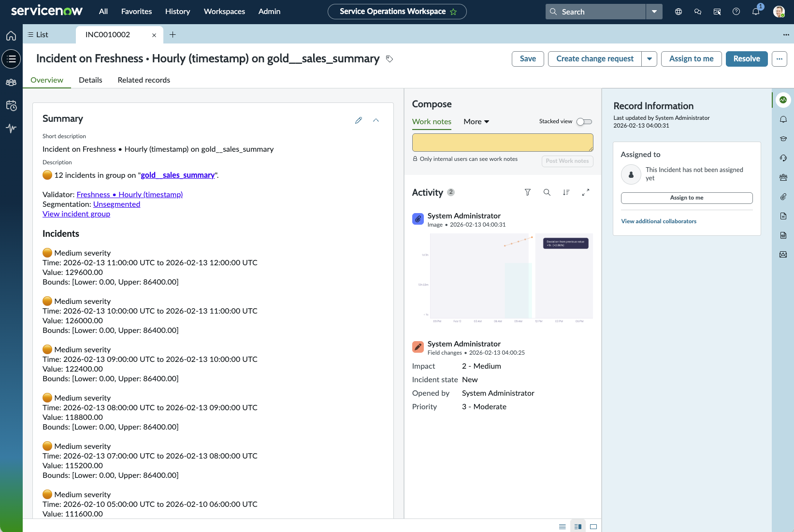Open the Workspaces menu
The width and height of the screenshot is (794, 532).
click(x=224, y=12)
